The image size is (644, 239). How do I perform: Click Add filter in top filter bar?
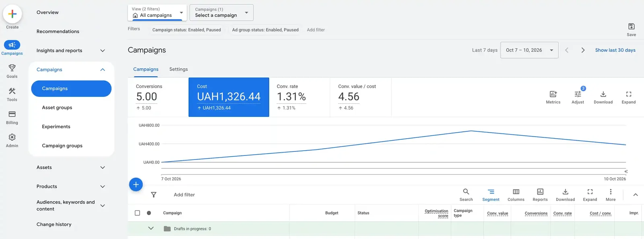[316, 30]
